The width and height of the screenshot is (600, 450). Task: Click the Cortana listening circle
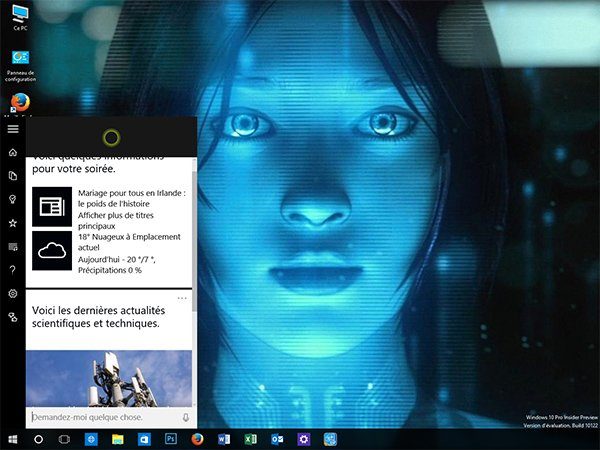(111, 137)
